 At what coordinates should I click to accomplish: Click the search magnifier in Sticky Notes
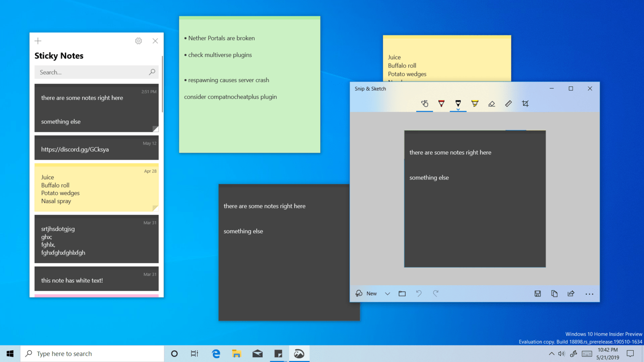point(152,72)
